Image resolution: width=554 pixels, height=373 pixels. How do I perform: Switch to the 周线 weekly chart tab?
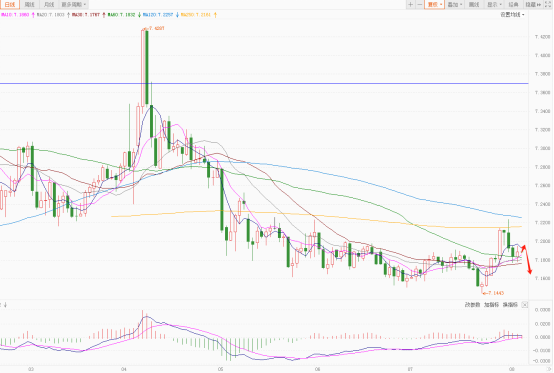30,5
